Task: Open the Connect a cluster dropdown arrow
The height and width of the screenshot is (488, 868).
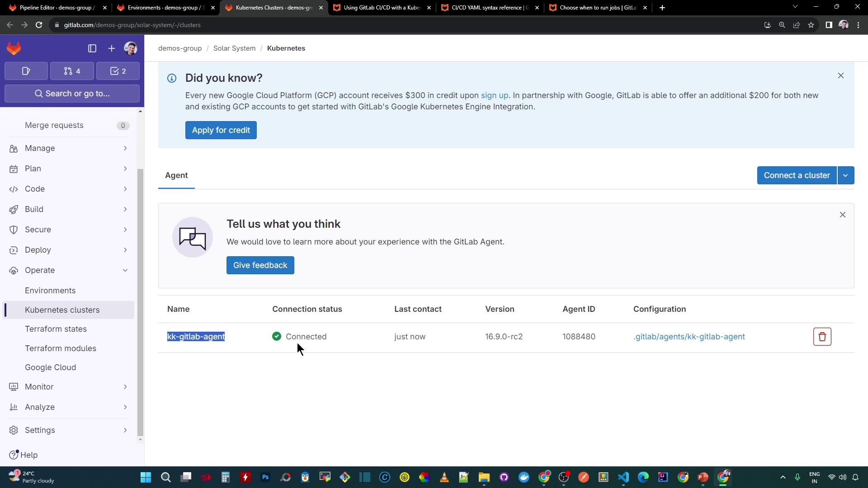Action: point(845,175)
